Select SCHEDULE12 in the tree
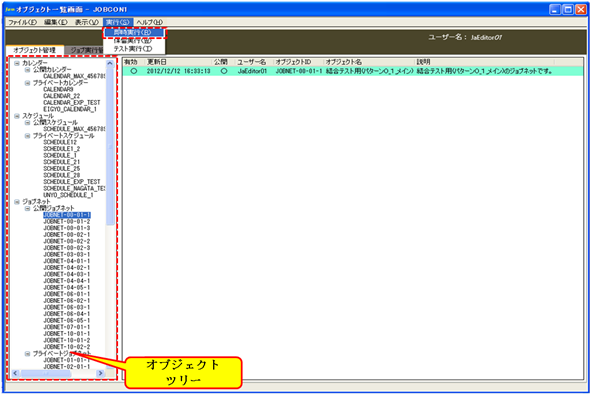 click(x=60, y=142)
